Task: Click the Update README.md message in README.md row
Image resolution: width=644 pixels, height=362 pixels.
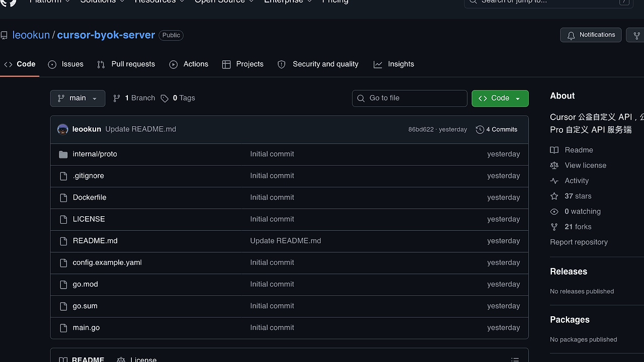Action: 285,240
